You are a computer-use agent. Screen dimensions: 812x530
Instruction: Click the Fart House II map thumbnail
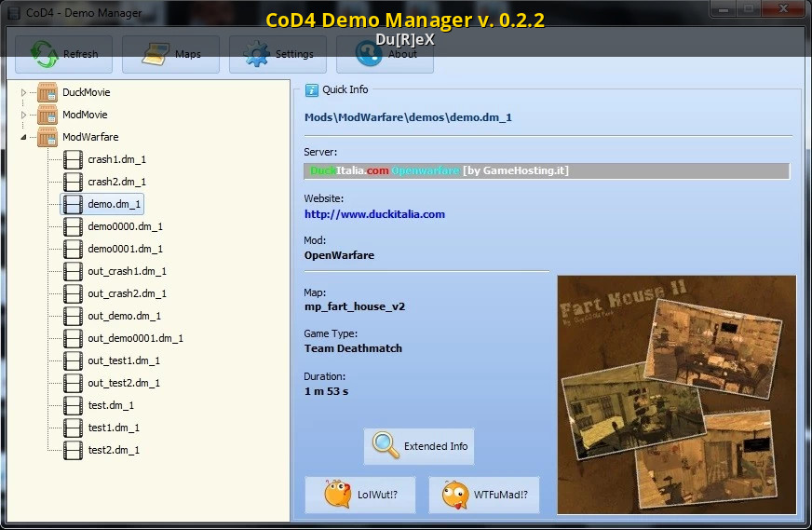pyautogui.click(x=676, y=394)
